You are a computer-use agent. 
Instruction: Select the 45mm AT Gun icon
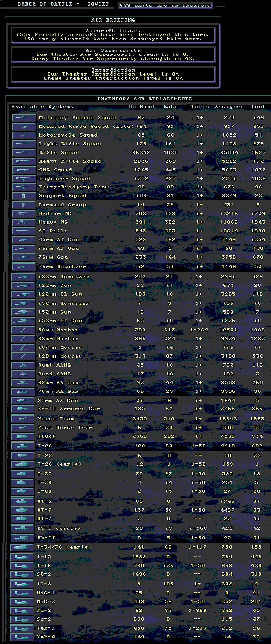23,240
